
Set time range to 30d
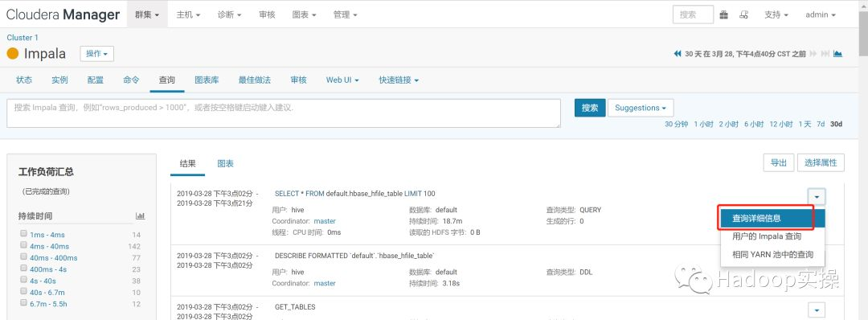coord(836,124)
